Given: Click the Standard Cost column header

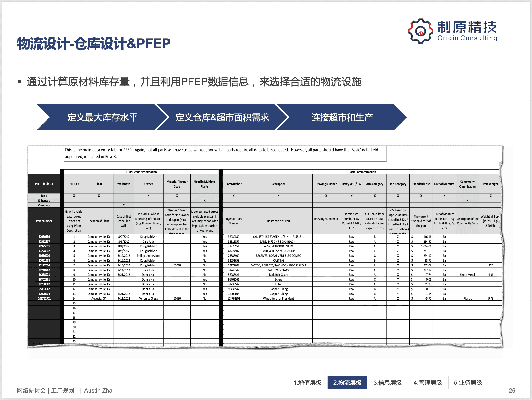Looking at the screenshot, I should (421, 184).
